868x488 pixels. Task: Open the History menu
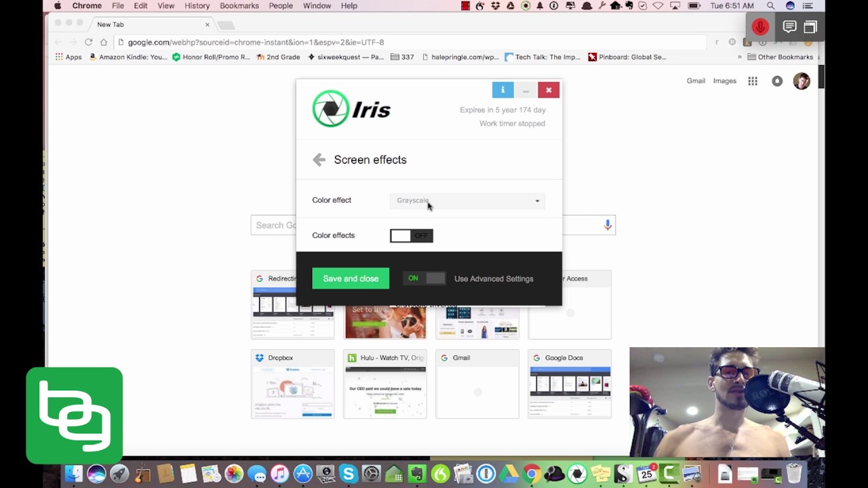pos(197,5)
